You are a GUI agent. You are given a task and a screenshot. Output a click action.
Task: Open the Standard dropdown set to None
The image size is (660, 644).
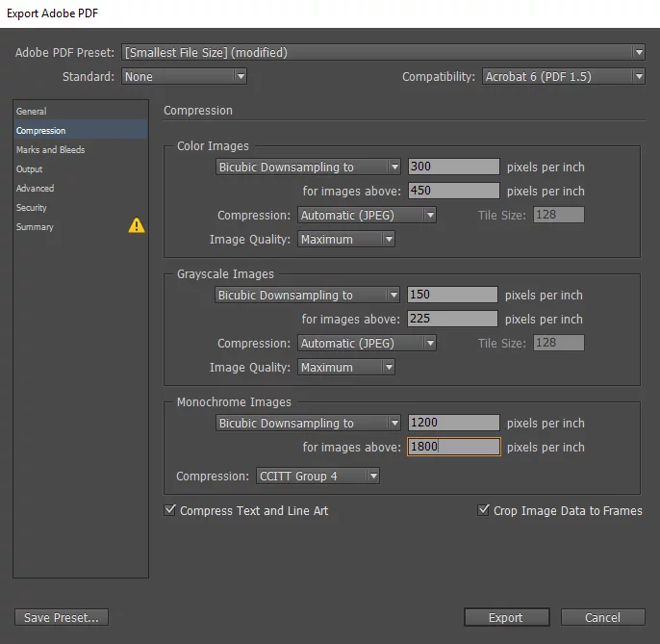184,76
